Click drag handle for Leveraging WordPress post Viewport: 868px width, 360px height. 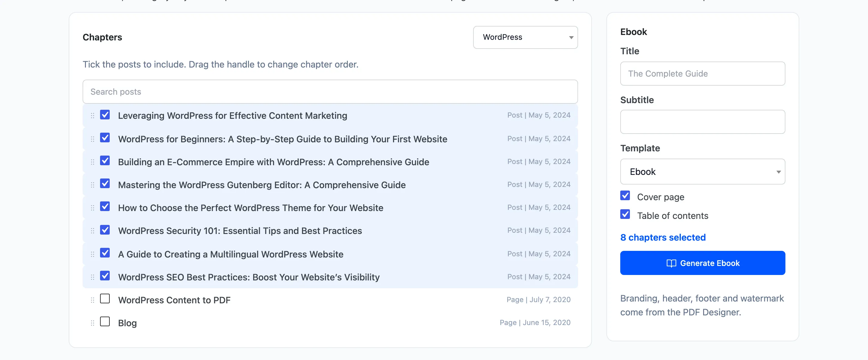[92, 115]
